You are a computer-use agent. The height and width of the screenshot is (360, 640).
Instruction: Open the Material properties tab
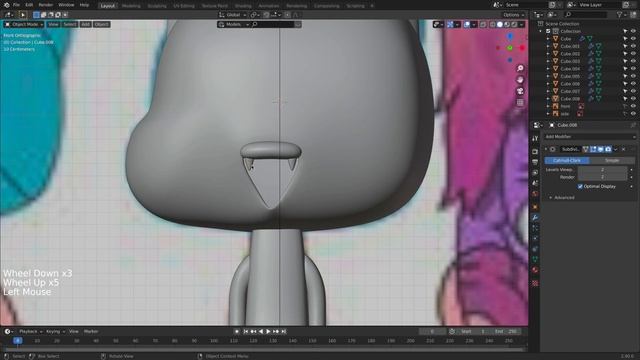coord(535,270)
